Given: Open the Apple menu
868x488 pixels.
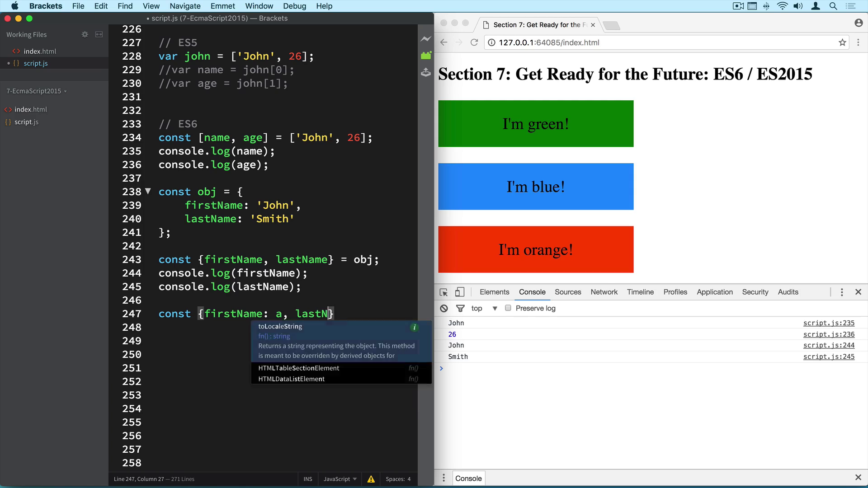Looking at the screenshot, I should pos(14,6).
